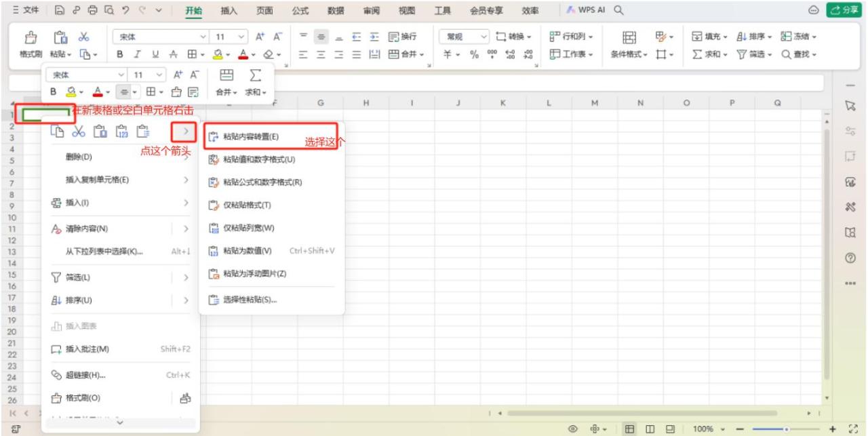Open the 插入 ribbon tab
Image resolution: width=868 pixels, height=436 pixels.
[229, 11]
